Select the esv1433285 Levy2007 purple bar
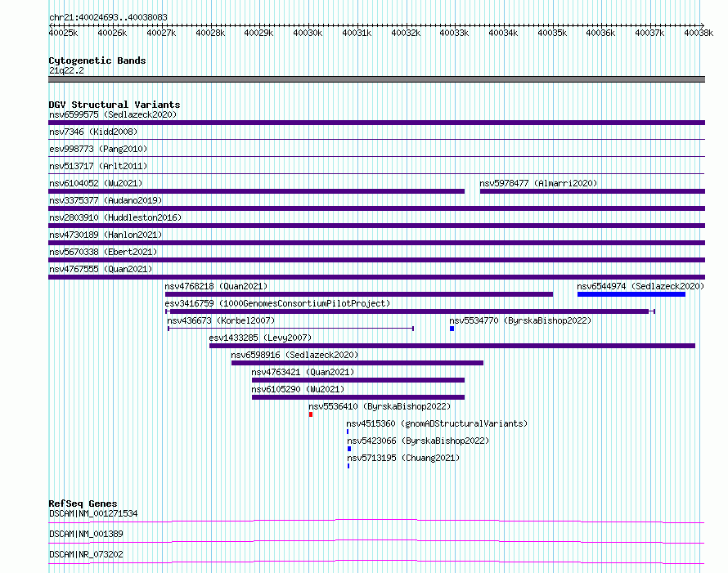Screen dimensions: 728x573 [x=452, y=346]
